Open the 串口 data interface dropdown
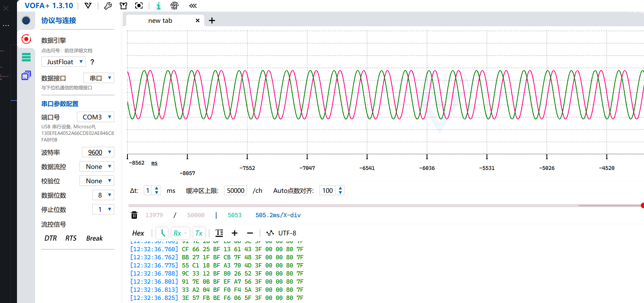 (99, 78)
